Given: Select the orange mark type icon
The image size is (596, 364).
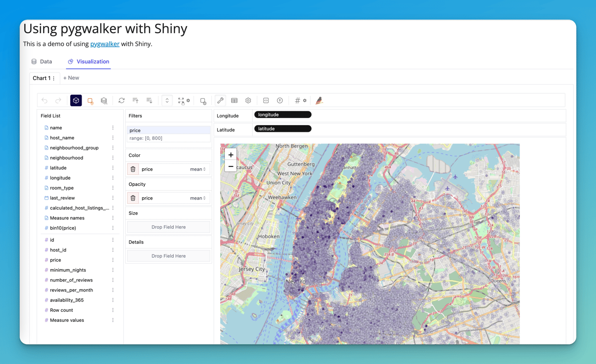Looking at the screenshot, I should (x=90, y=100).
